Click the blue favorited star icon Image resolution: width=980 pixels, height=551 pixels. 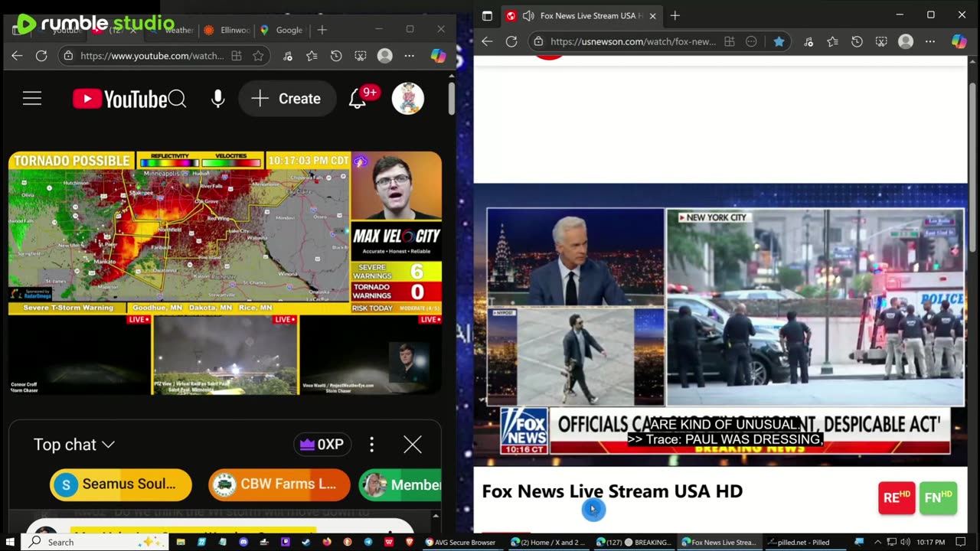(x=779, y=41)
